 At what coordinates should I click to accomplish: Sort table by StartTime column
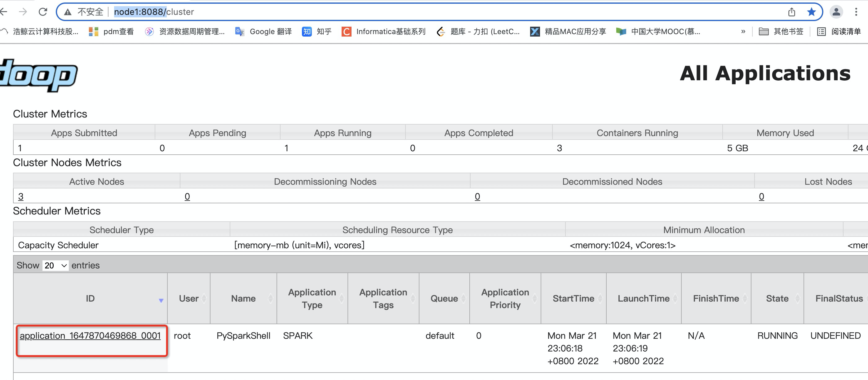click(x=573, y=298)
